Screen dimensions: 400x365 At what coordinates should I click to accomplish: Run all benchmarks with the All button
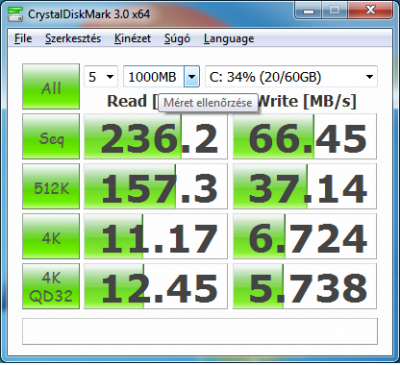coord(51,86)
